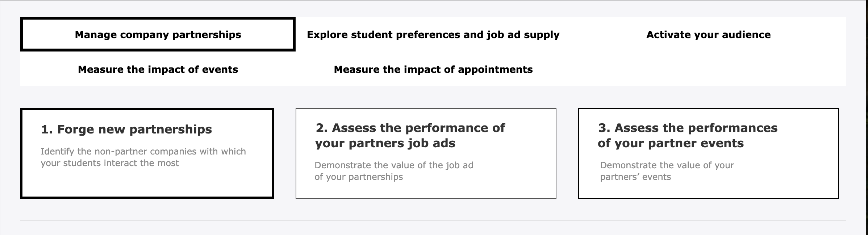Select the Forge new partnerships card
Screen dimensions: 868x235
[147, 185]
